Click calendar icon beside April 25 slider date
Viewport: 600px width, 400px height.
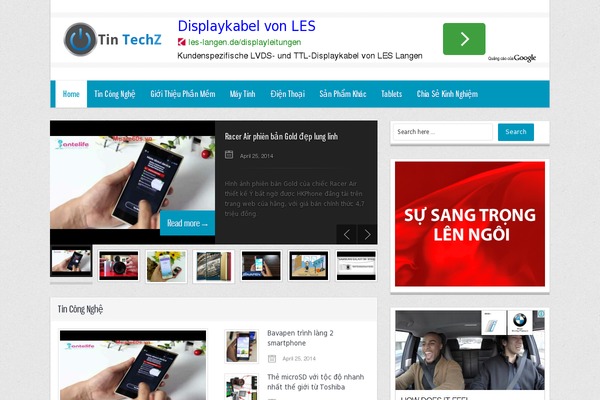click(229, 155)
